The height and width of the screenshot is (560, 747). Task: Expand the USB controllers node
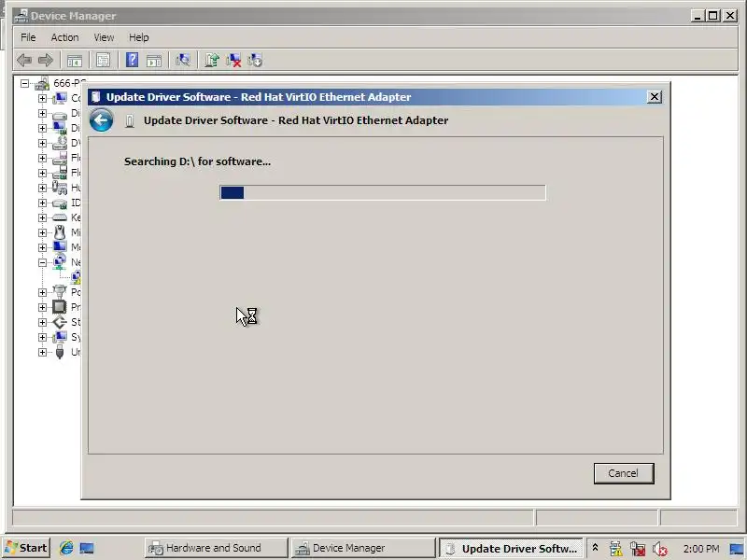[x=42, y=353]
